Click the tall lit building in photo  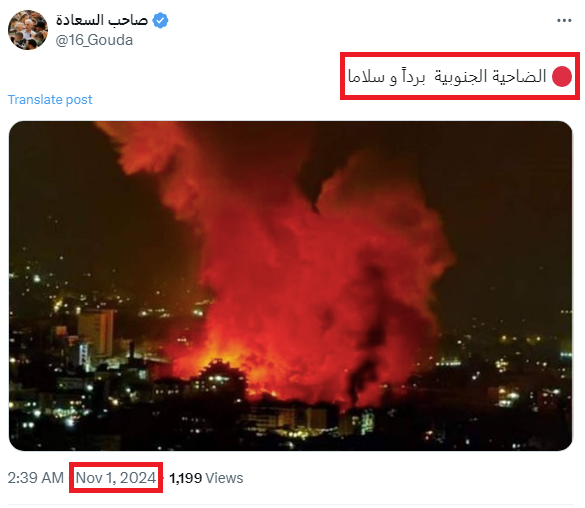(96, 332)
